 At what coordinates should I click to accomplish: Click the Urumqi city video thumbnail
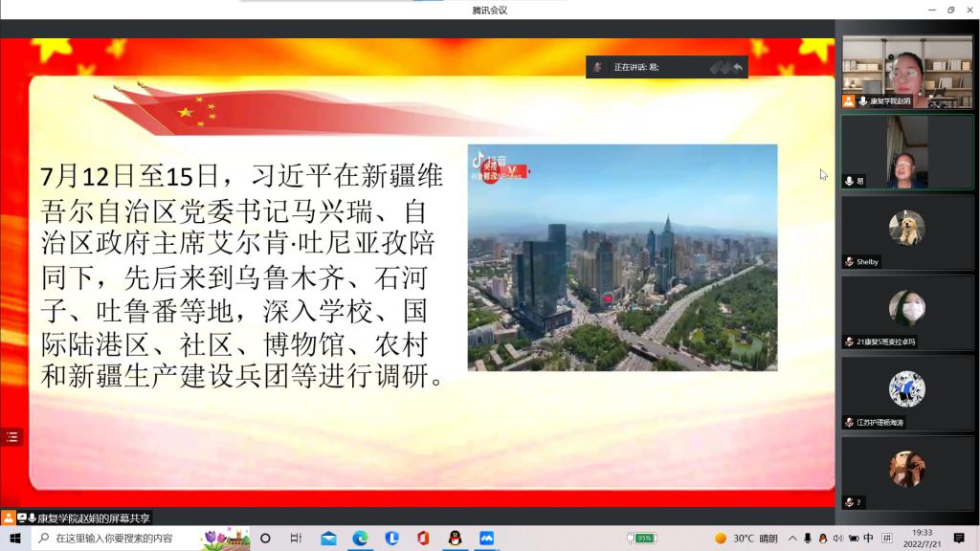tap(622, 257)
